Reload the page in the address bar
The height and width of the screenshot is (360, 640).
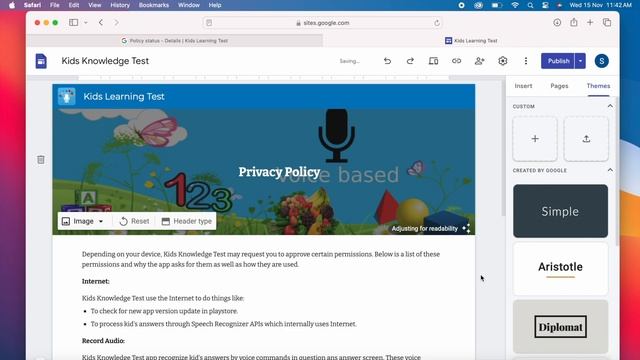tap(437, 23)
